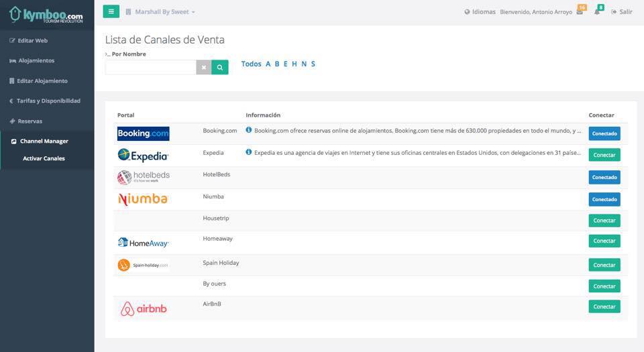This screenshot has height=352, width=644.
Task: Click the Portal column header
Action: (125, 115)
